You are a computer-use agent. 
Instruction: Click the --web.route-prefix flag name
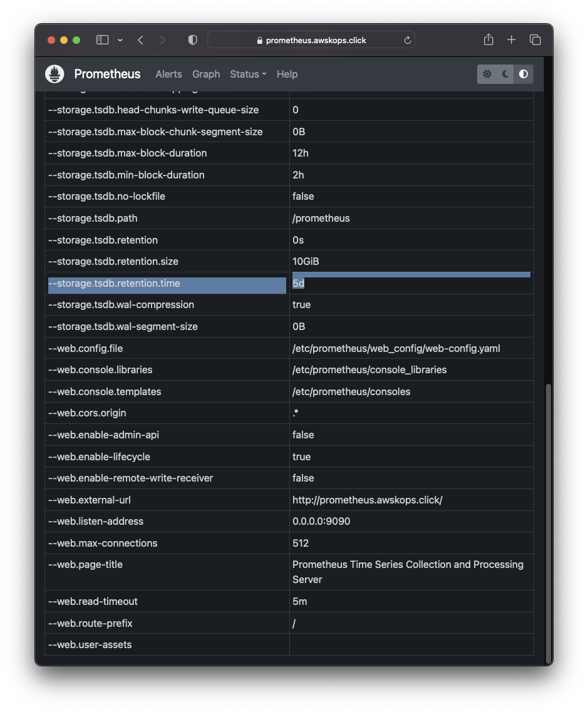click(x=90, y=624)
